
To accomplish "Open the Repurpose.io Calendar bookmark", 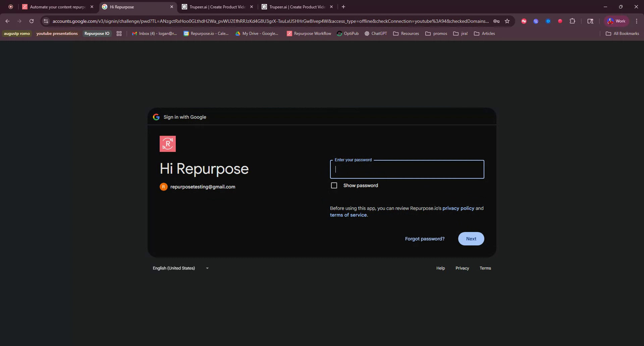I will (x=206, y=34).
